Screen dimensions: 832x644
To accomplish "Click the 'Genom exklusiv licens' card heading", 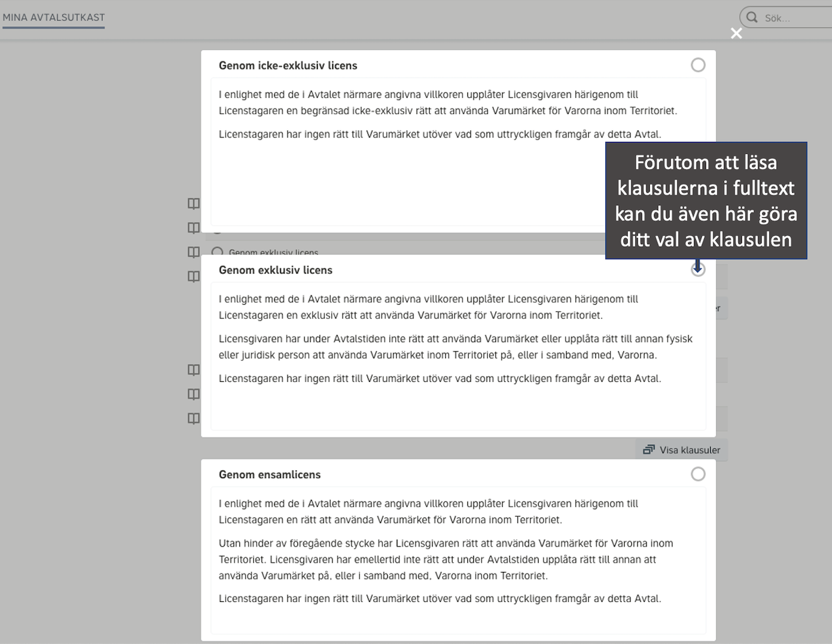I will point(275,270).
